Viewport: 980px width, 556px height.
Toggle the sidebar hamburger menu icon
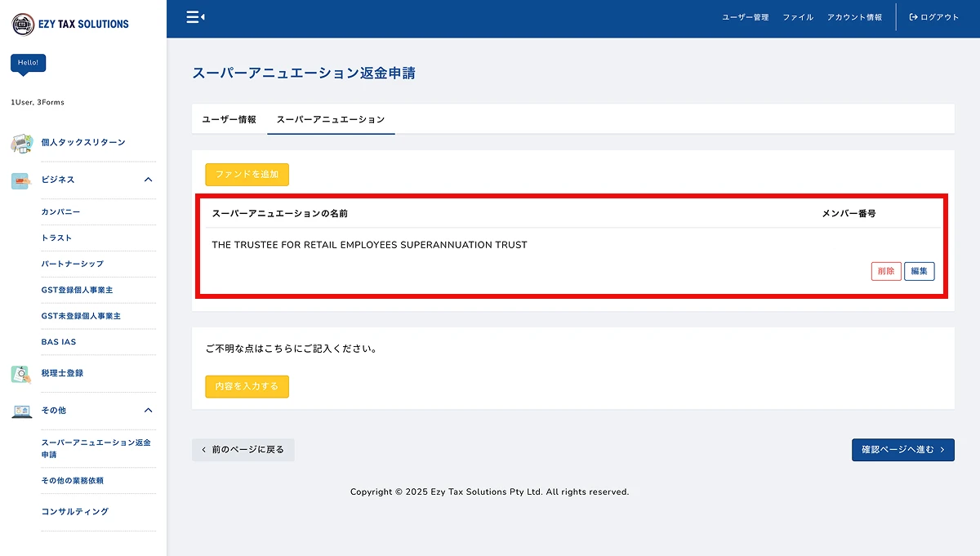(194, 16)
